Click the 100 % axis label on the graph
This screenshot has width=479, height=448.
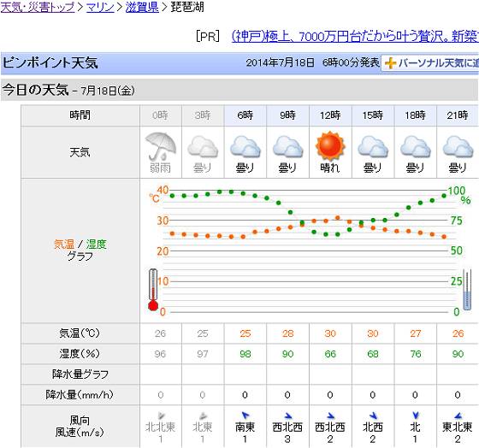pyautogui.click(x=457, y=191)
